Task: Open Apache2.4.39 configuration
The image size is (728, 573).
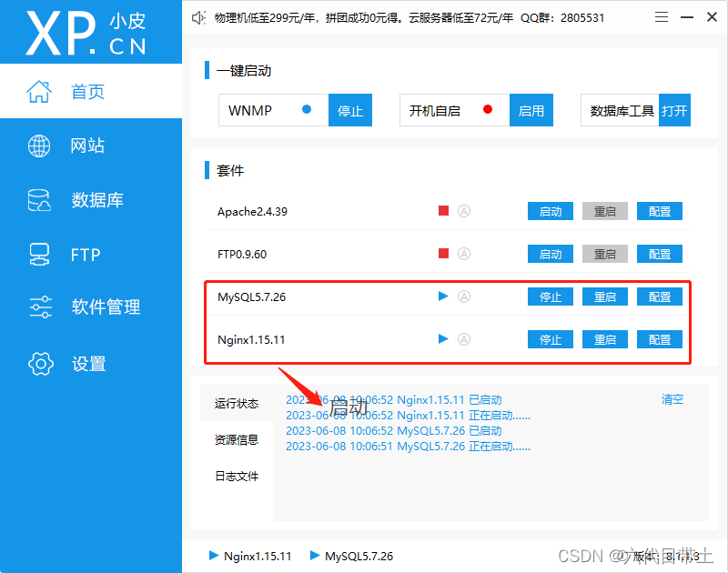Action: point(659,211)
